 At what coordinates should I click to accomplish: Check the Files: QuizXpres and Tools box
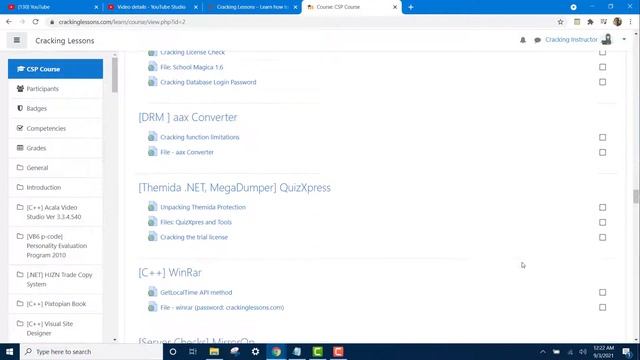[602, 222]
